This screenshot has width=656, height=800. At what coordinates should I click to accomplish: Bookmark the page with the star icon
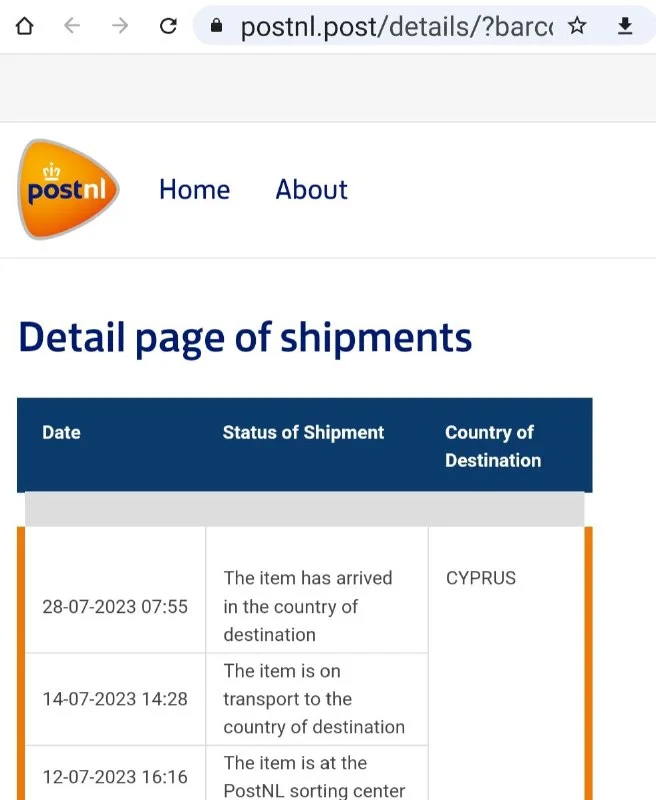point(577,27)
